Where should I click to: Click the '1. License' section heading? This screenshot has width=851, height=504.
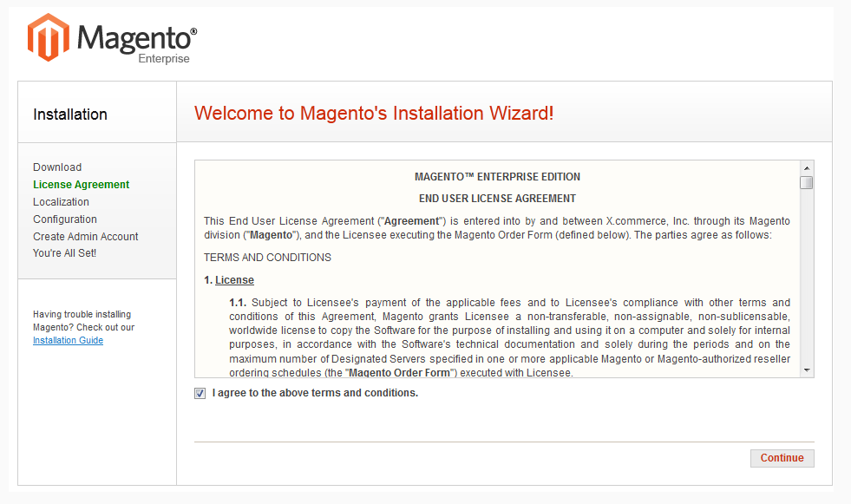click(x=229, y=280)
